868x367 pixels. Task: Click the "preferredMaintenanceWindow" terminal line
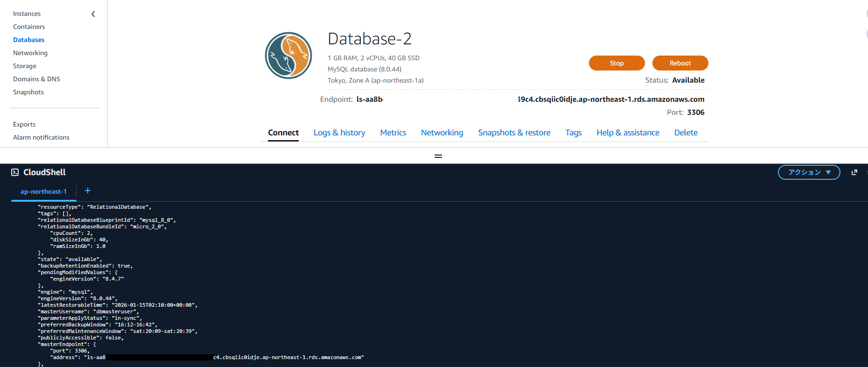pos(118,331)
